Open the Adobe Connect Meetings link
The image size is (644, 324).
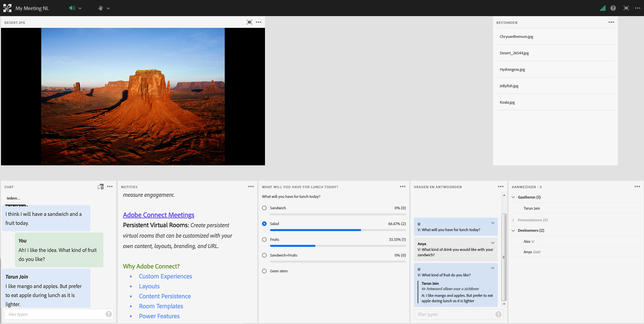(159, 215)
